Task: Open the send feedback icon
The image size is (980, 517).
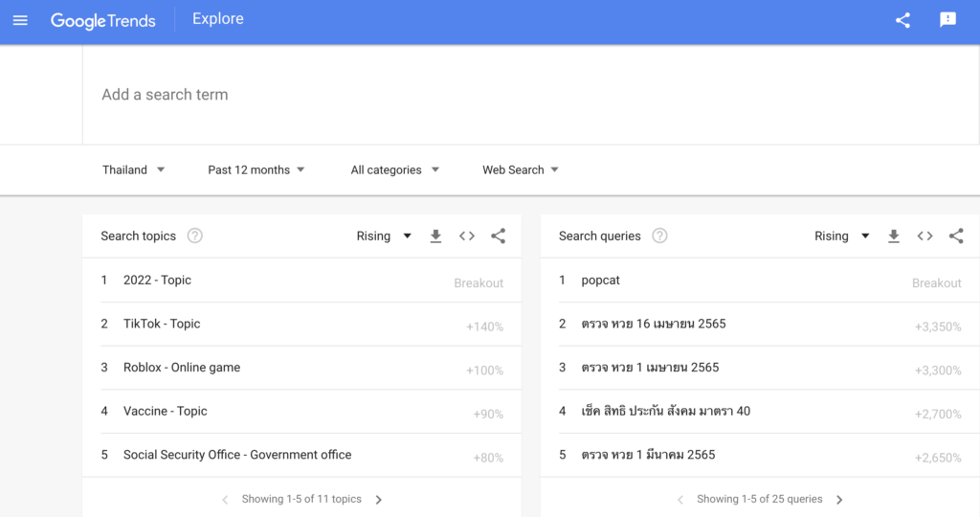Action: pos(947,20)
